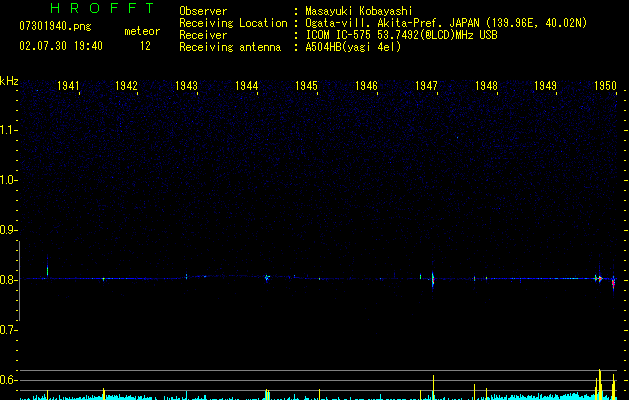Click the green echo spike just before 1941
The width and height of the screenshot is (629, 400).
pos(47,270)
